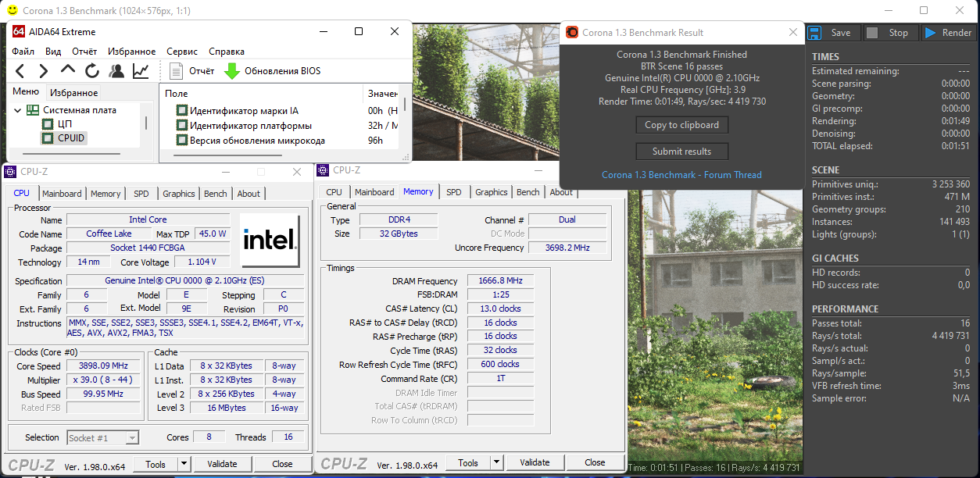This screenshot has width=980, height=478.
Task: Click the CPUID chip icon in AIDA64 tree
Action: click(x=48, y=138)
